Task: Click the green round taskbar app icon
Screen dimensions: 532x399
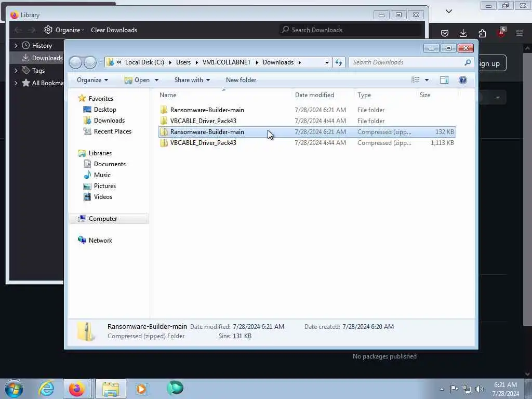Action: click(175, 388)
